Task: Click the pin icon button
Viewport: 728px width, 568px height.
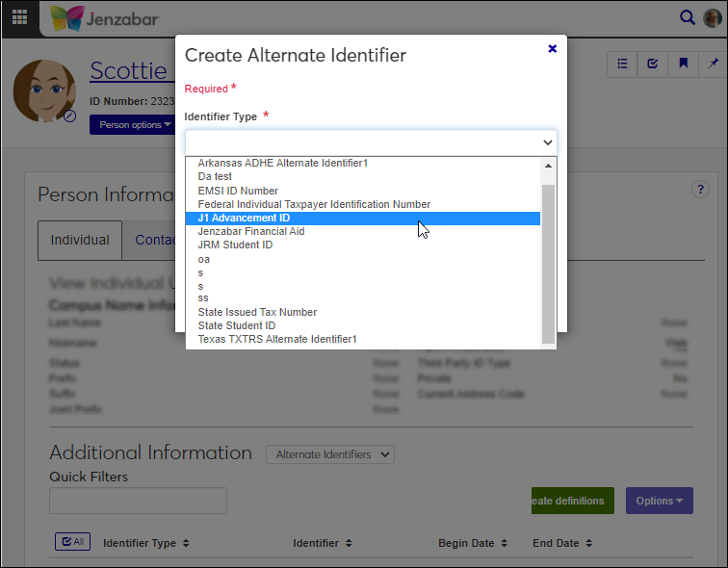Action: click(x=713, y=64)
